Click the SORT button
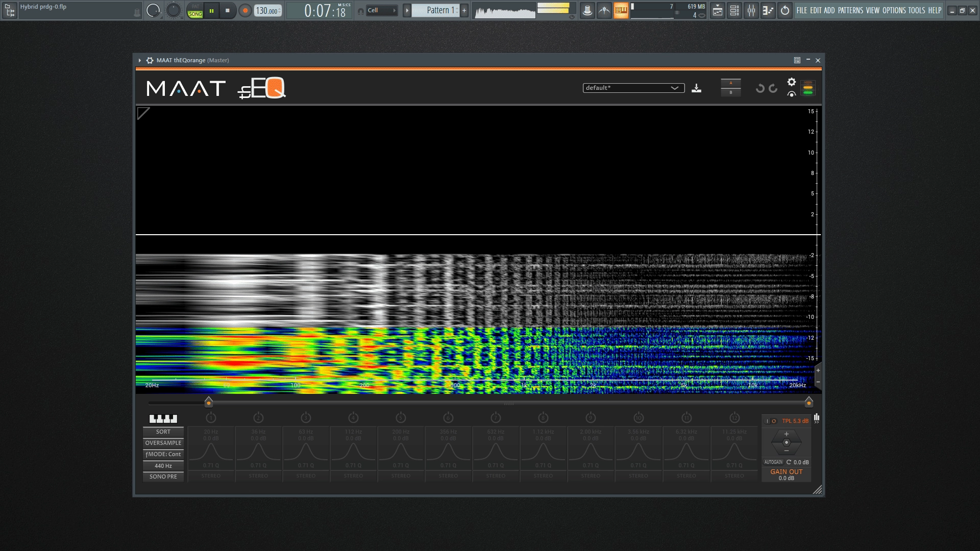The image size is (980, 551). point(163,432)
